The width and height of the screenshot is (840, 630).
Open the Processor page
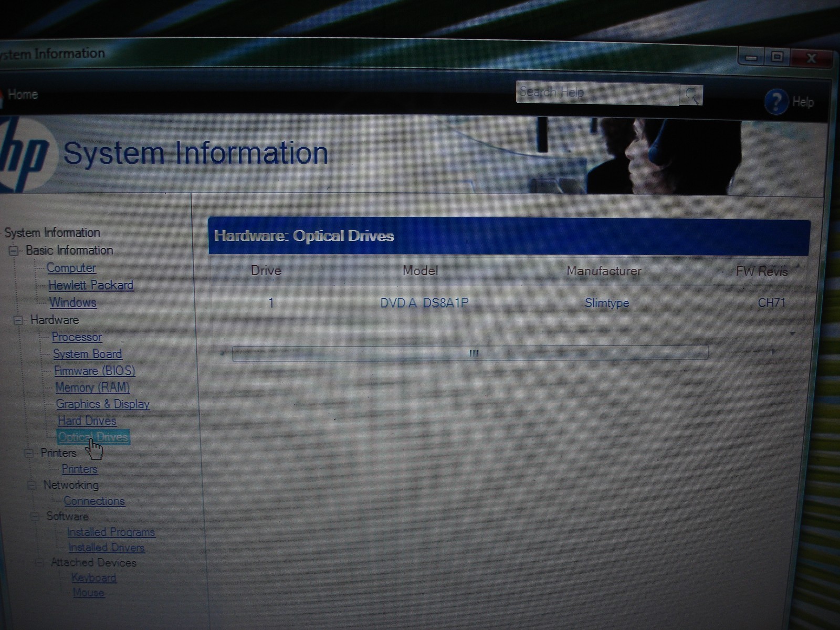pyautogui.click(x=77, y=337)
